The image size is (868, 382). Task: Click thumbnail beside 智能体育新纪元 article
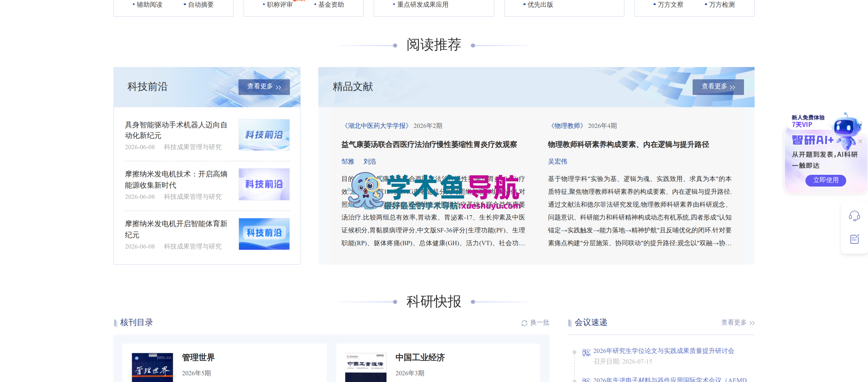point(264,233)
